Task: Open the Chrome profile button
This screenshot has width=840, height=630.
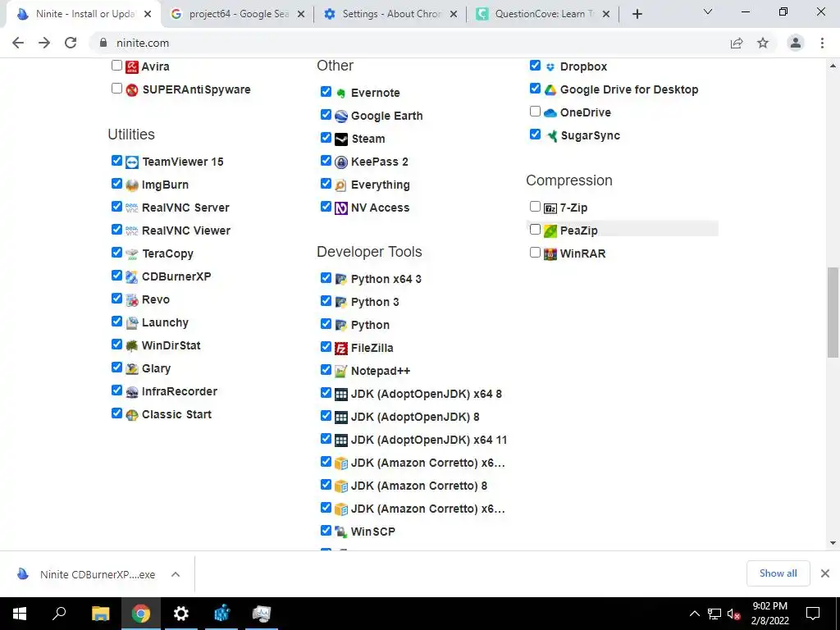Action: point(796,43)
